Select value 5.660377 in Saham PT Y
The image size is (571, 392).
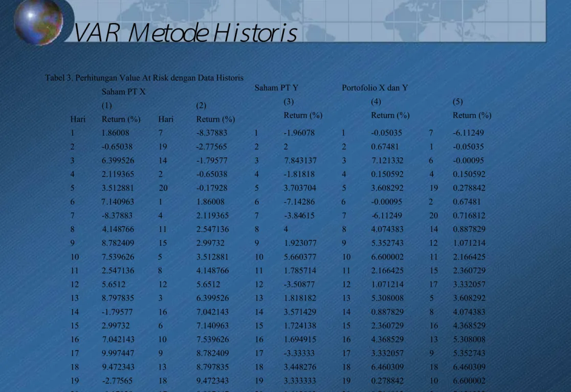click(300, 257)
